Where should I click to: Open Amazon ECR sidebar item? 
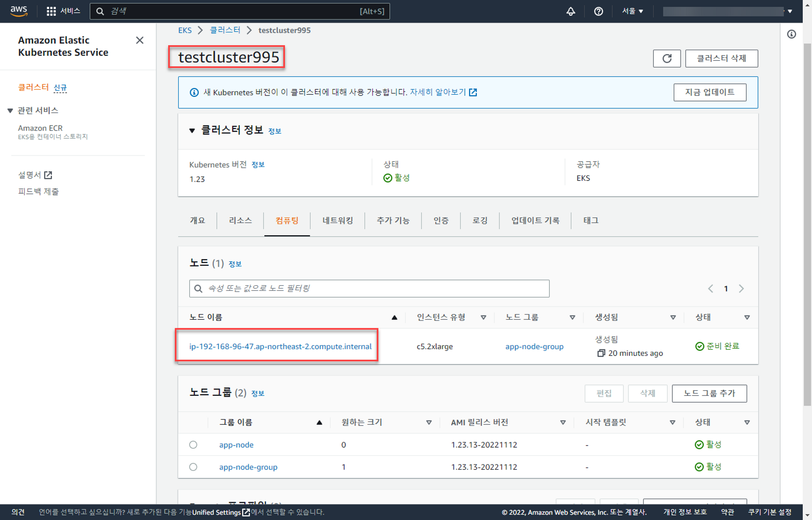click(40, 128)
